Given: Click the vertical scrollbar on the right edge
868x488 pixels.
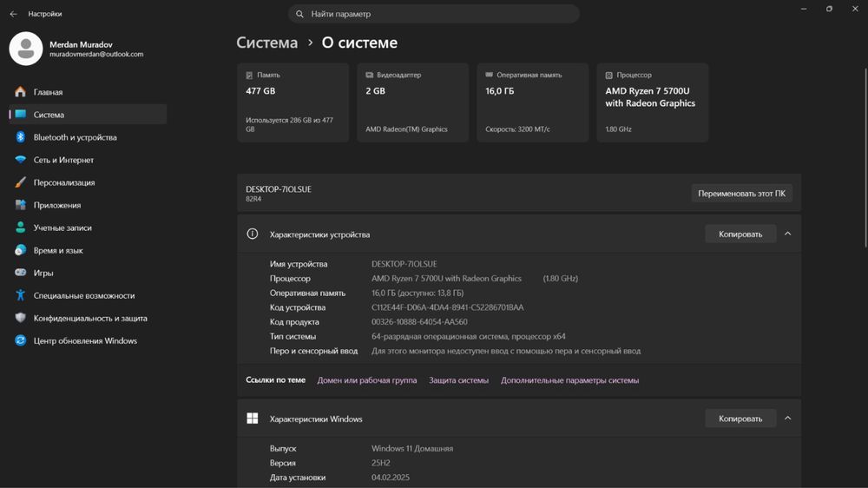Looking at the screenshot, I should click(865, 158).
